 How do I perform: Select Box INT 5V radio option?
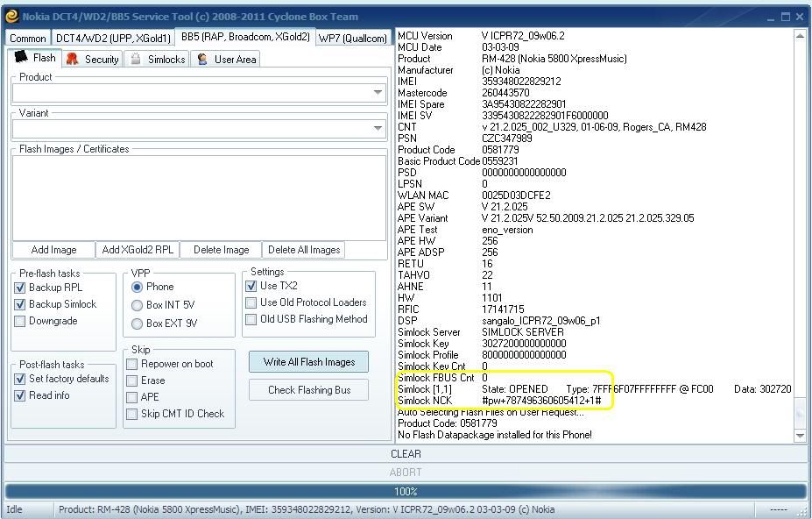(x=137, y=305)
